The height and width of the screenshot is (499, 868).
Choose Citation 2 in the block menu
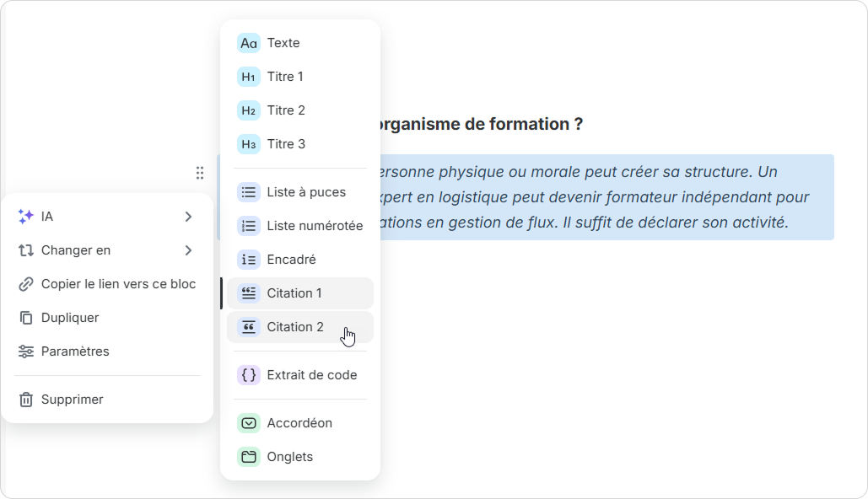tap(295, 327)
